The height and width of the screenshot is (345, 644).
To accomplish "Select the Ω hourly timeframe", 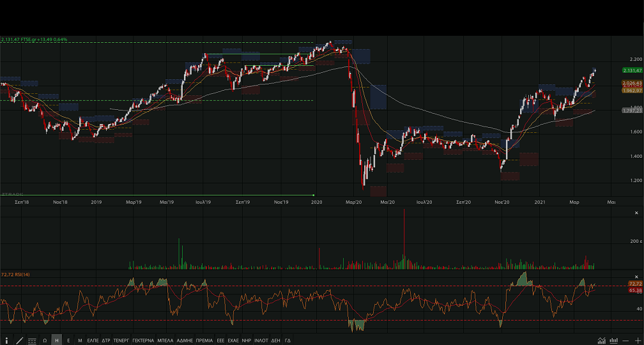I will (x=45, y=341).
